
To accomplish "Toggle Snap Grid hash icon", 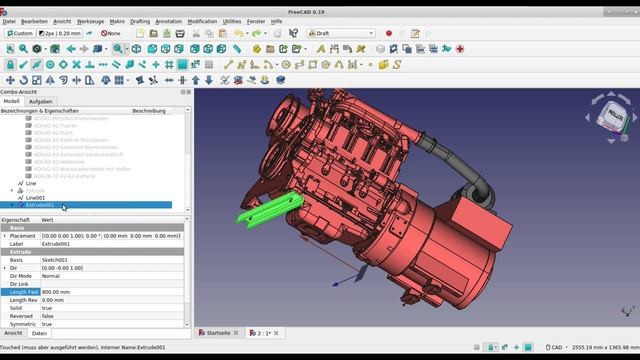I will (169, 64).
